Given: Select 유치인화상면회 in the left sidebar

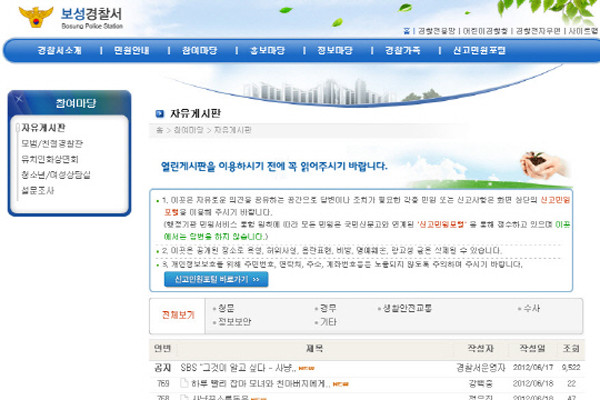Looking at the screenshot, I should (x=50, y=159).
